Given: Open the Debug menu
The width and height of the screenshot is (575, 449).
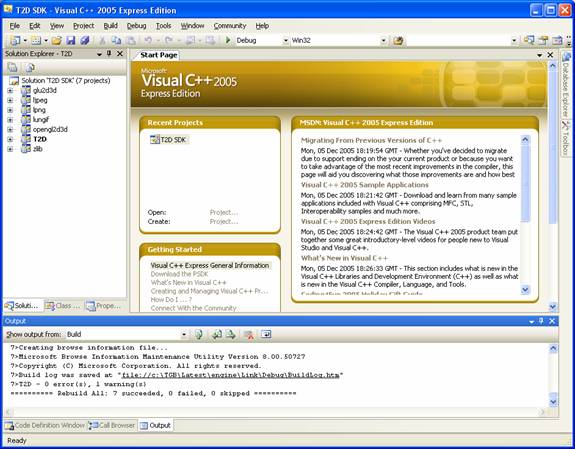Looking at the screenshot, I should click(136, 26).
